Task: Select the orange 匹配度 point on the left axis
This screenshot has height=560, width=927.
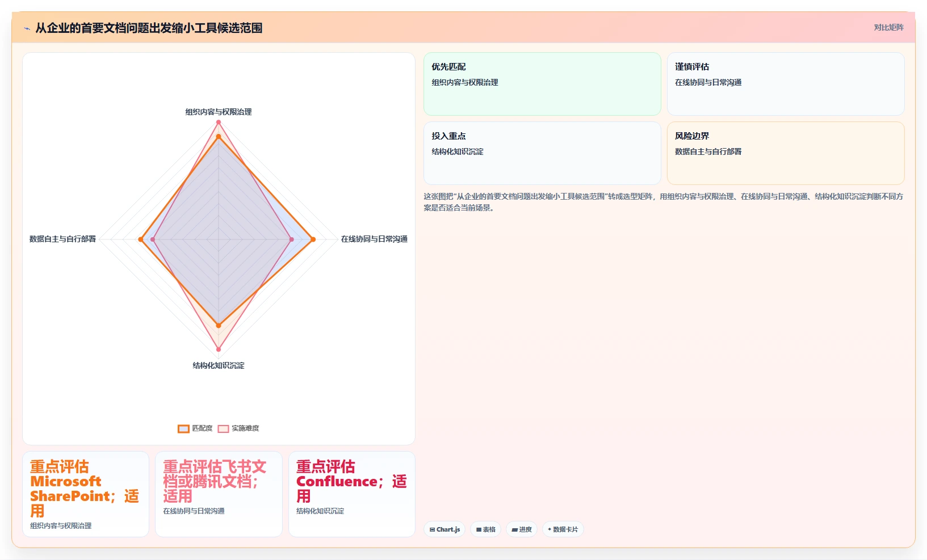Action: [141, 239]
